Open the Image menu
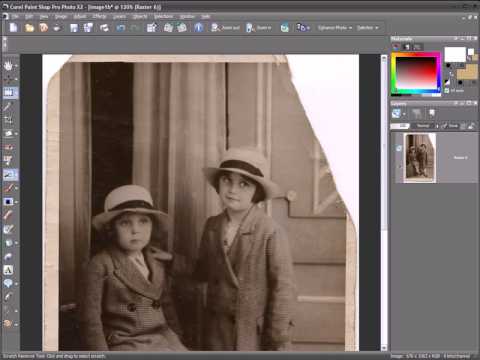Viewport: 480px width, 360px height. coord(61,16)
